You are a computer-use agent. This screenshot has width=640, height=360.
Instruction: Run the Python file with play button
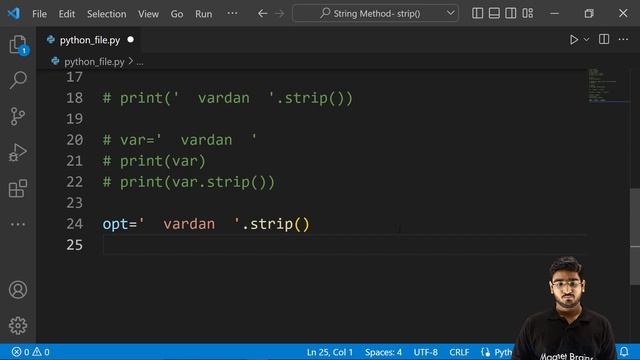tap(573, 40)
